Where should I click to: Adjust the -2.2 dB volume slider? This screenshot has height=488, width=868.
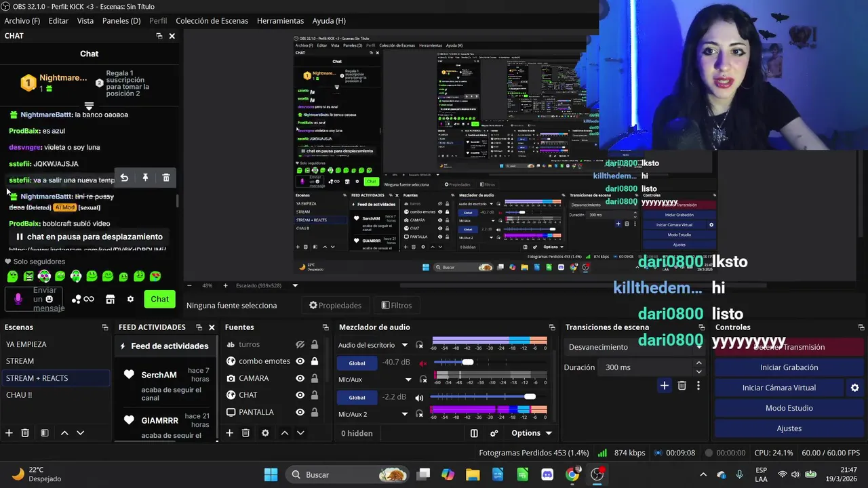coord(530,397)
